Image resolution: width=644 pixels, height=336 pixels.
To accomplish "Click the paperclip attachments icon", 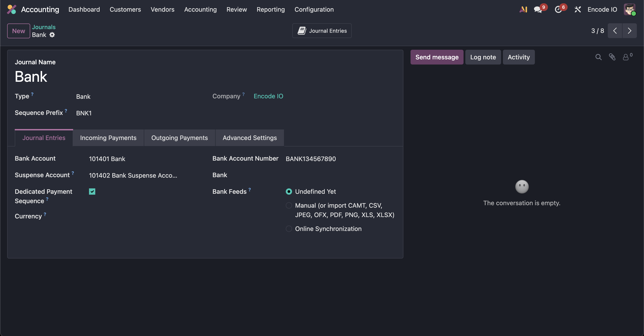I will coord(612,57).
